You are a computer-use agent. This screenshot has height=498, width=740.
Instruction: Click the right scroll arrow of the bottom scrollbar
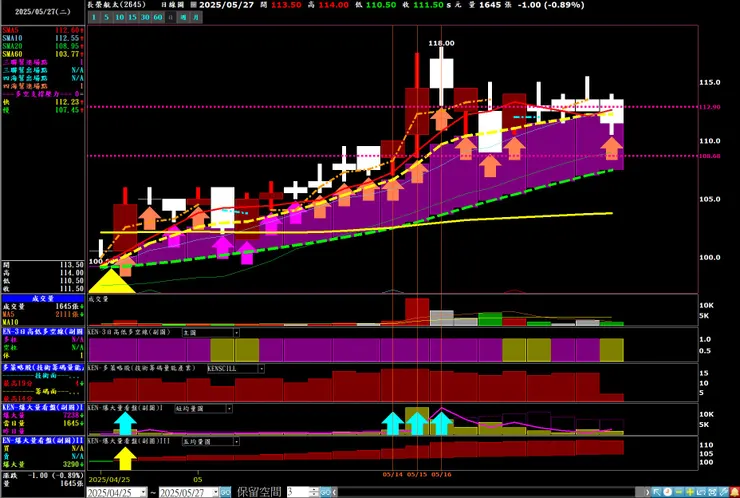[648, 492]
